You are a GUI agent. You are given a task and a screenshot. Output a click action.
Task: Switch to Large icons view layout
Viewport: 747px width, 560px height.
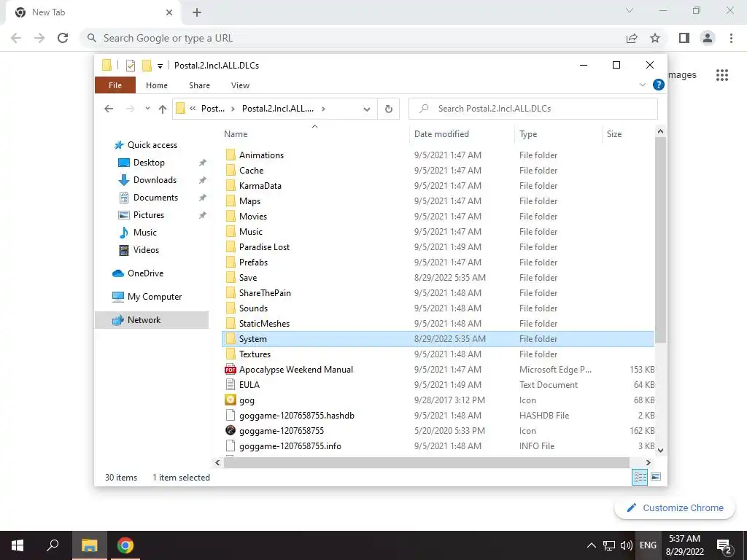(656, 477)
